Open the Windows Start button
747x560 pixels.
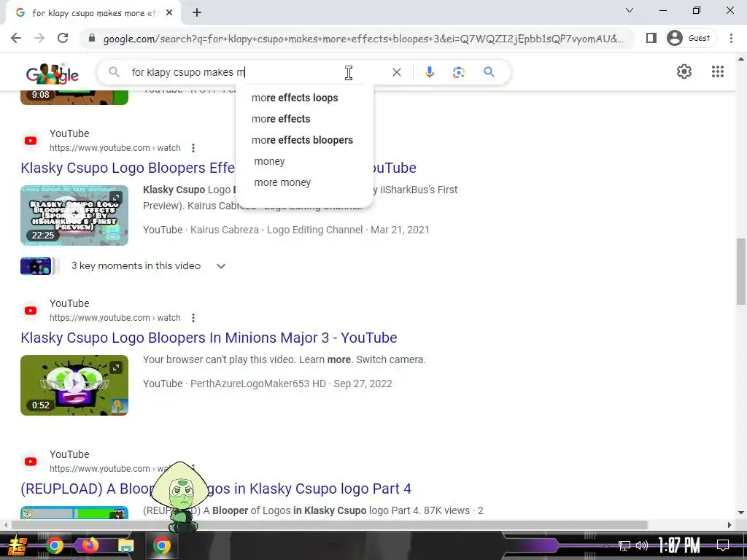pos(18,545)
